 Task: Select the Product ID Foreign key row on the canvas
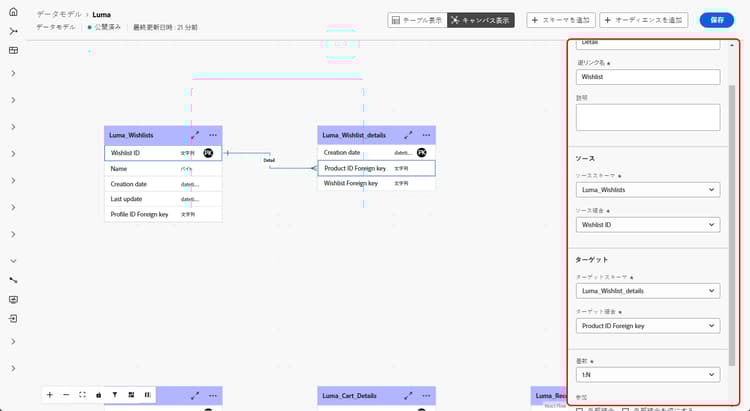376,168
